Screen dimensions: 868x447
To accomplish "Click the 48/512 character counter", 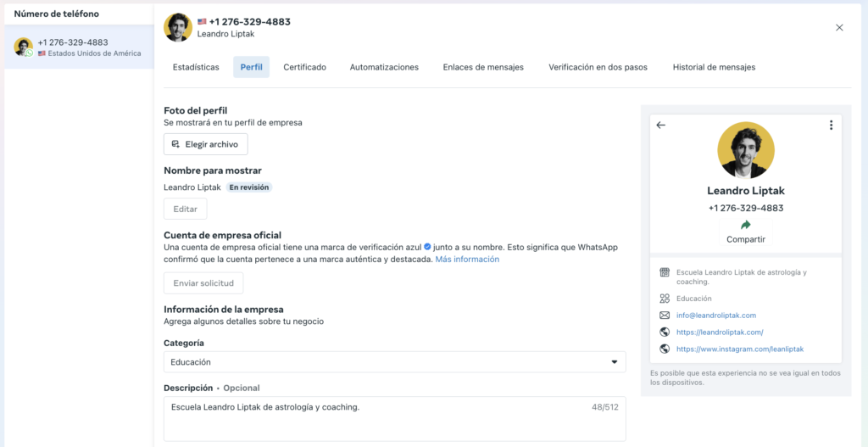I will (x=605, y=407).
